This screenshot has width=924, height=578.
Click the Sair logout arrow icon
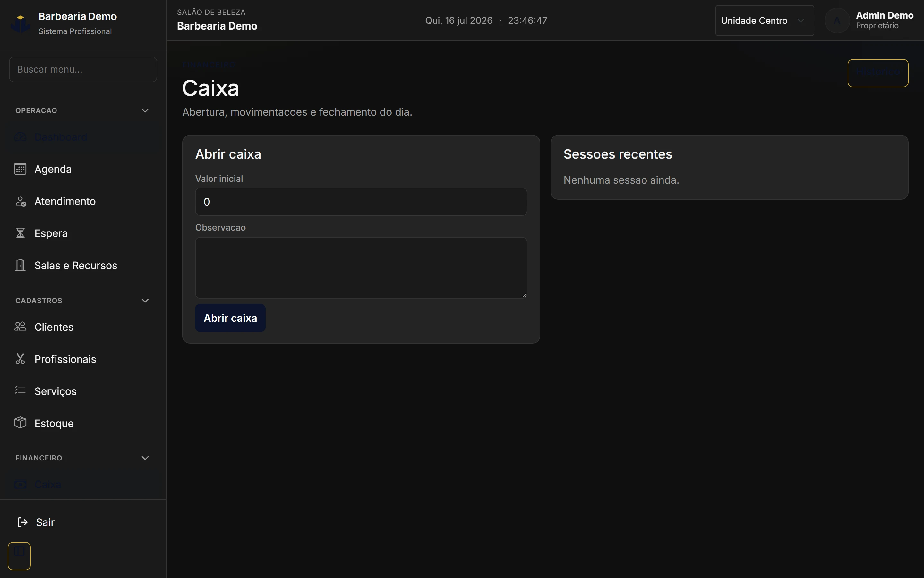point(22,522)
